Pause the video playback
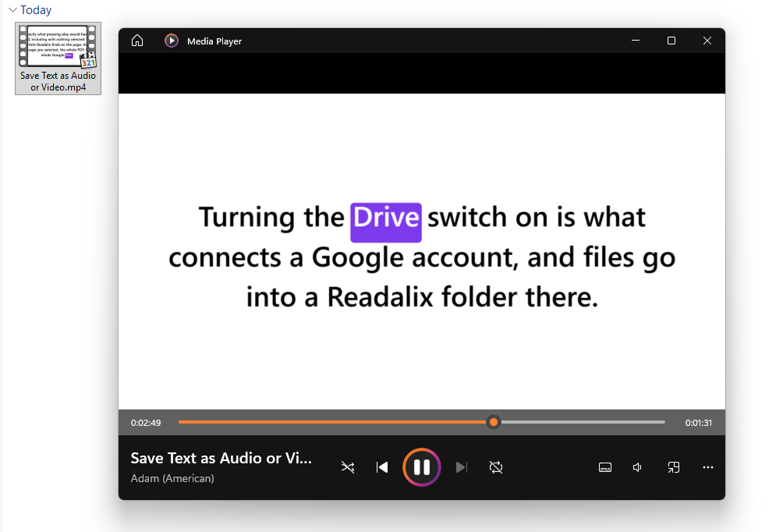Viewport: 783px width, 532px height. click(422, 467)
